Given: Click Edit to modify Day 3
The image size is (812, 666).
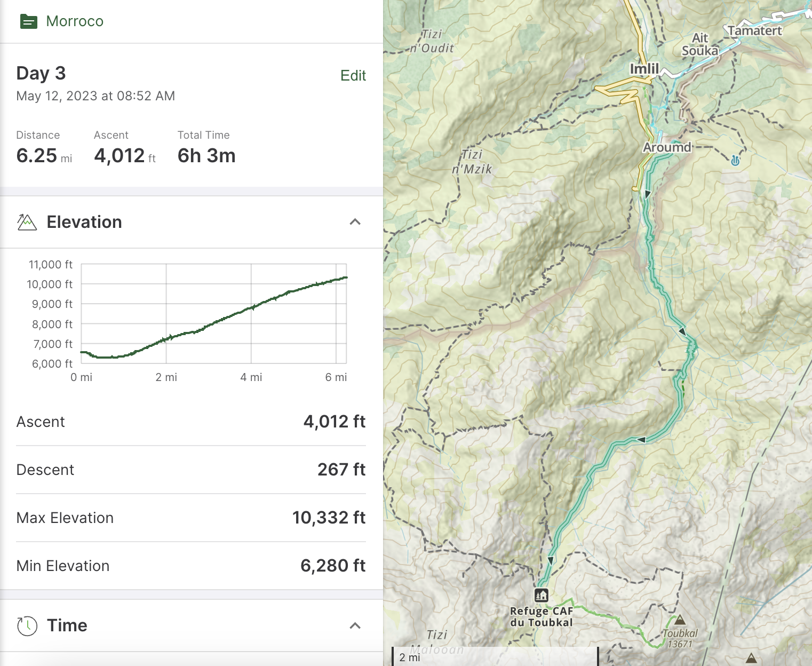Looking at the screenshot, I should point(353,75).
